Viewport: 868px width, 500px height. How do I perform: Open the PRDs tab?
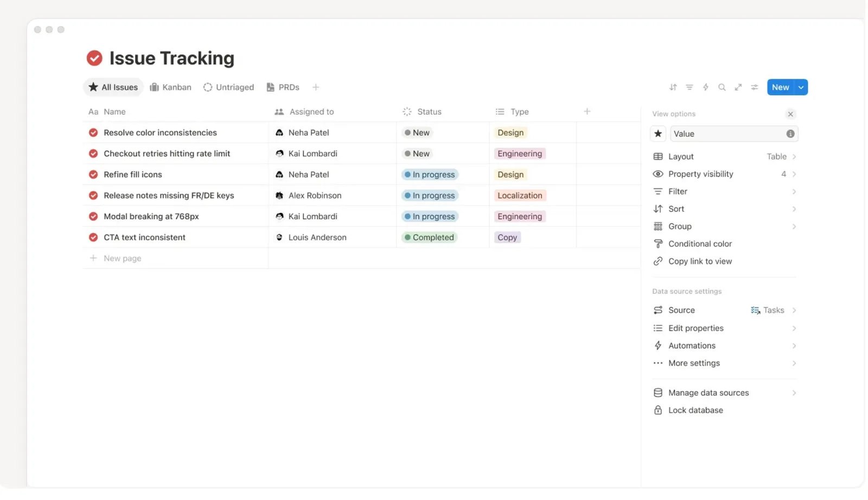(x=283, y=87)
